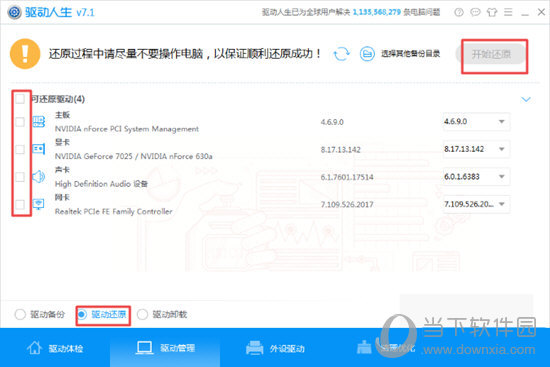Click the current version 6.1.7601.17514 text
The height and width of the screenshot is (367, 550).
pyautogui.click(x=347, y=177)
